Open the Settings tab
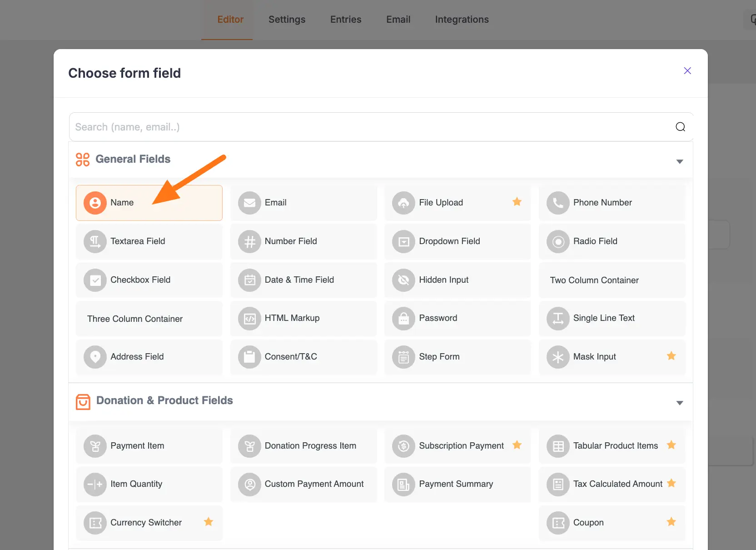Image resolution: width=756 pixels, height=550 pixels. (287, 20)
